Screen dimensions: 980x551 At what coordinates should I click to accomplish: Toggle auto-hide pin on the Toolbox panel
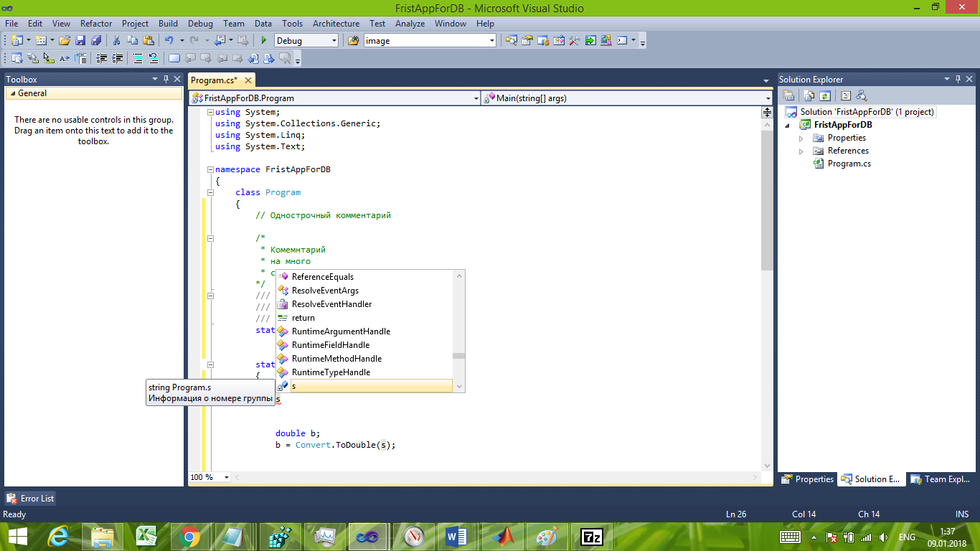(x=166, y=79)
